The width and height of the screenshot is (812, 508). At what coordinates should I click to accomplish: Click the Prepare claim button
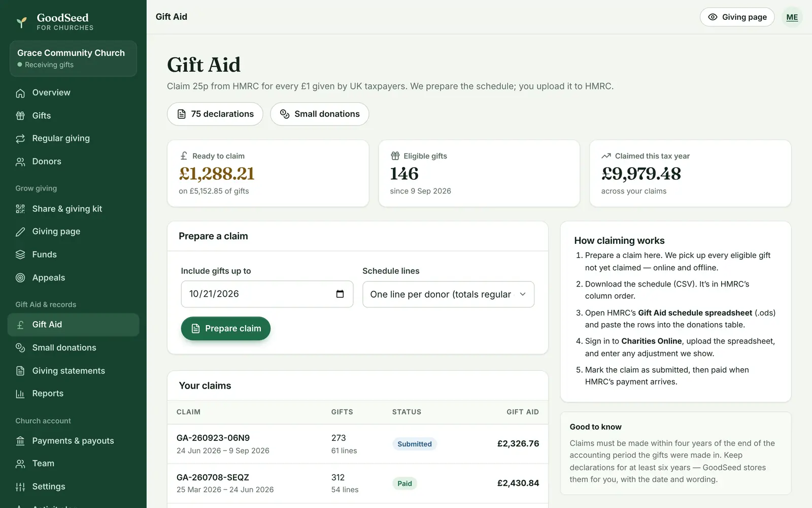(x=226, y=329)
